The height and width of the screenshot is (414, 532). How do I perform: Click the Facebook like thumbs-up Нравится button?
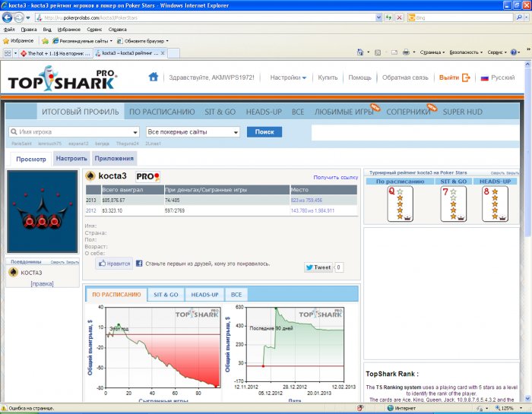point(114,264)
